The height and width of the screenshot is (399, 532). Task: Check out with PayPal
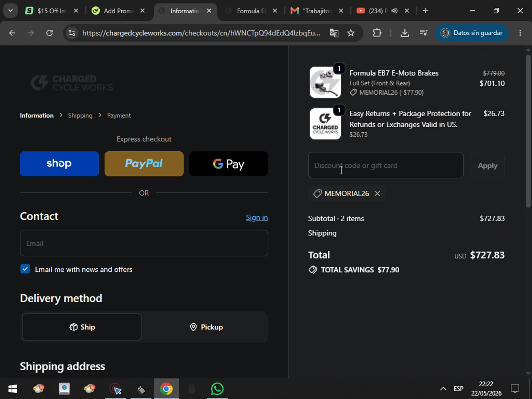click(144, 164)
